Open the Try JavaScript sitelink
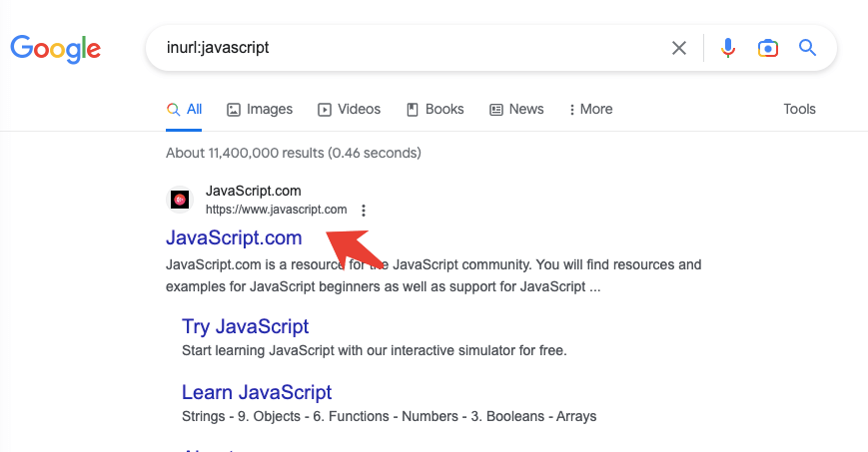This screenshot has width=868, height=452. click(246, 326)
